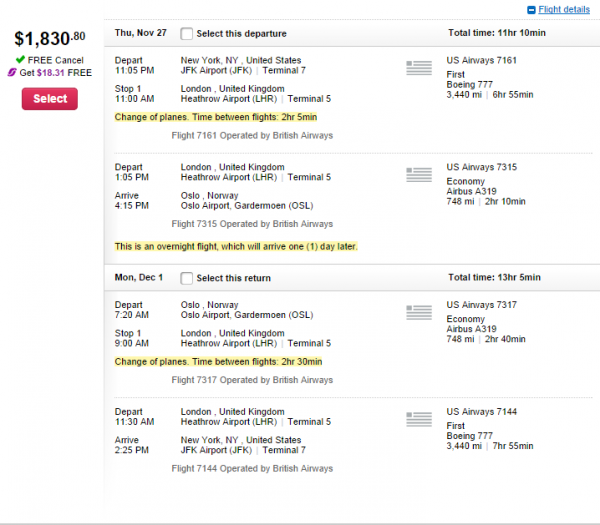Click the Get $18.31 FREE offer text

pos(55,73)
